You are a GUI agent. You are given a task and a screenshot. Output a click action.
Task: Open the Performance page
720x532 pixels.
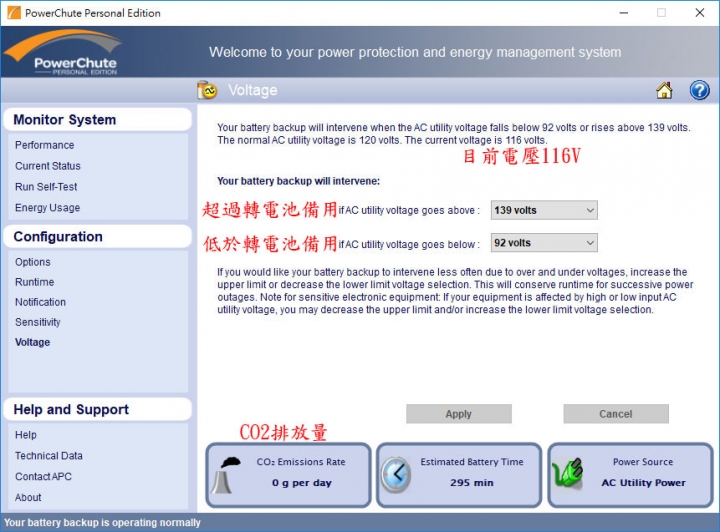click(x=45, y=145)
